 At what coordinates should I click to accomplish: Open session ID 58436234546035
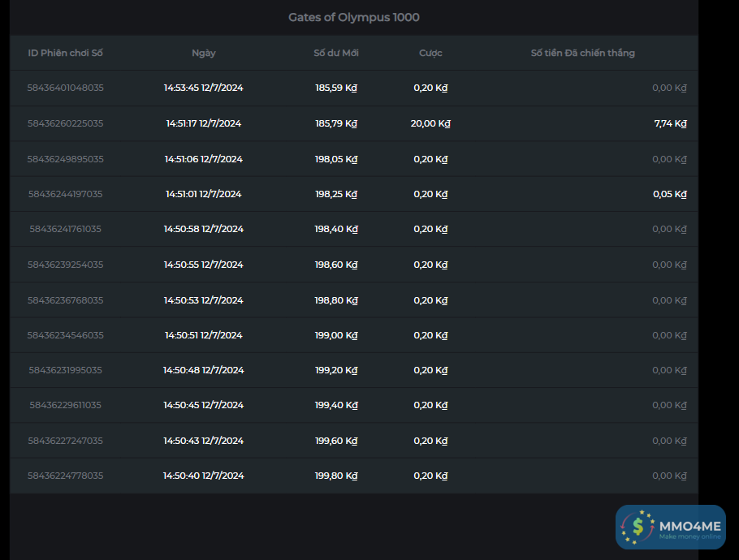point(66,335)
